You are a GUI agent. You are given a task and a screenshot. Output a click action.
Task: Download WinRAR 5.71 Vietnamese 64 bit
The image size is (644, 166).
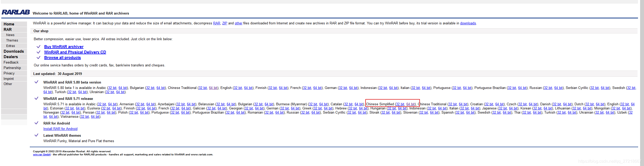tap(95, 117)
